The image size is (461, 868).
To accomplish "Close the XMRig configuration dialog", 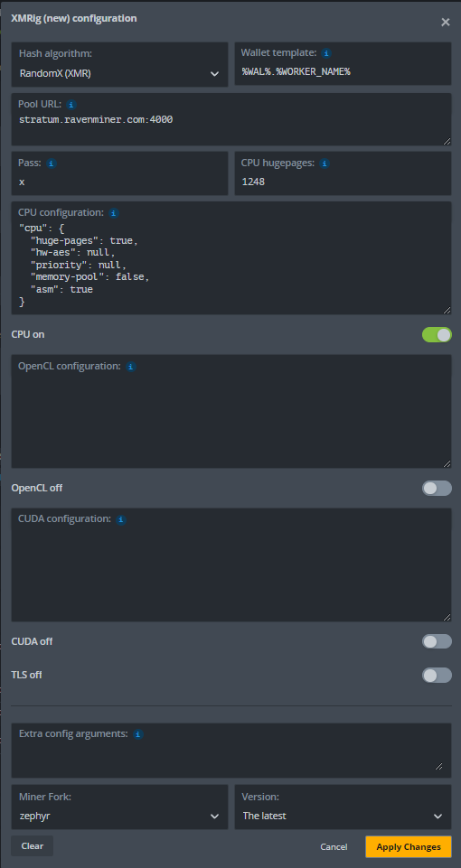I will [446, 23].
